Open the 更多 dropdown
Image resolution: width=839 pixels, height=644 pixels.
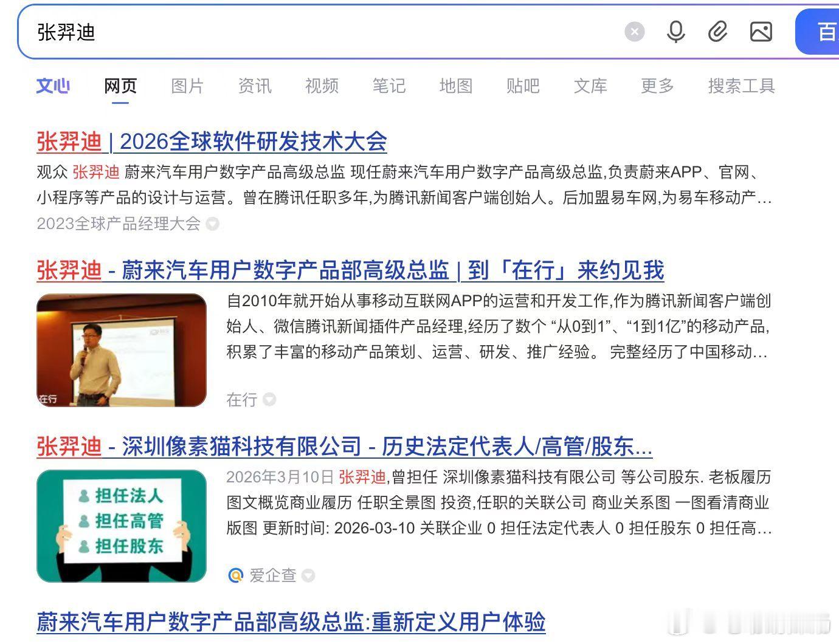pos(656,86)
